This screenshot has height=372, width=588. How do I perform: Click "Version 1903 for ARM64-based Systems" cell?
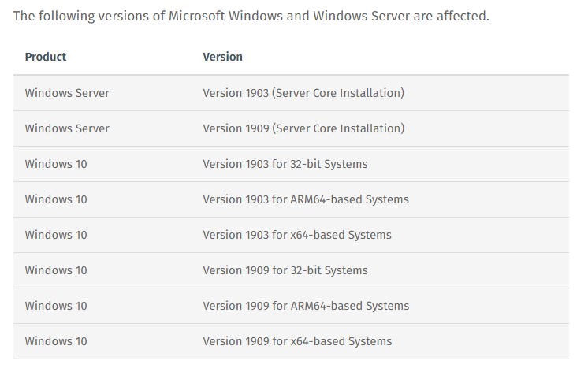306,199
